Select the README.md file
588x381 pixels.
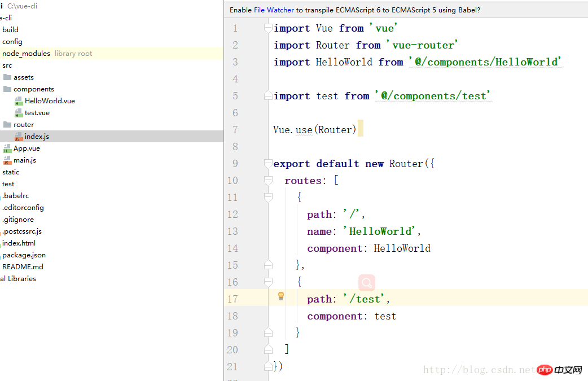[x=23, y=267]
